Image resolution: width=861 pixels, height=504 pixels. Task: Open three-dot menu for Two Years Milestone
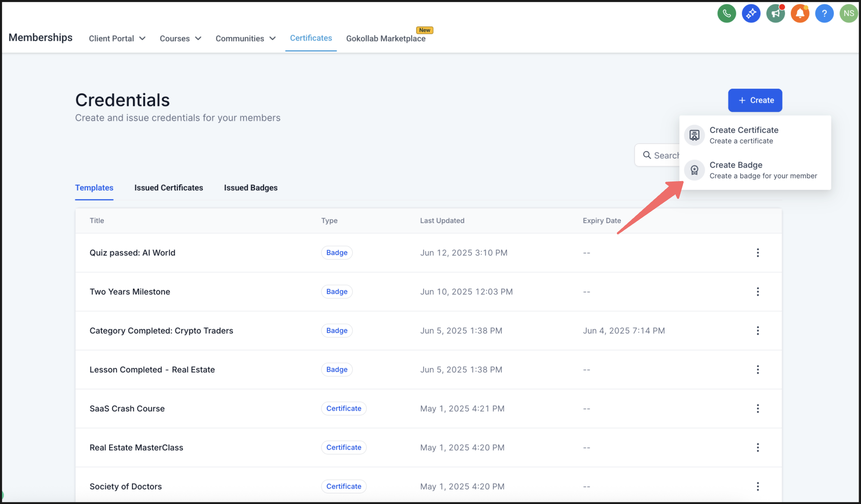[758, 292]
